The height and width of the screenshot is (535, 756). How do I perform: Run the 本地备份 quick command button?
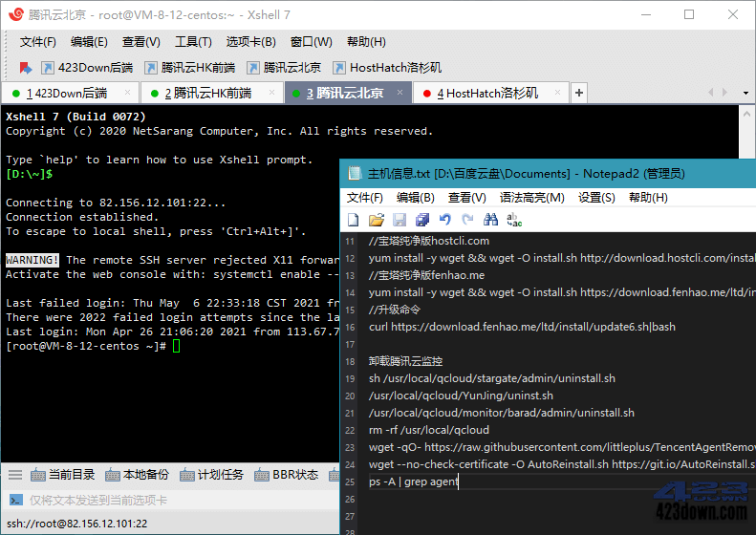click(x=137, y=475)
